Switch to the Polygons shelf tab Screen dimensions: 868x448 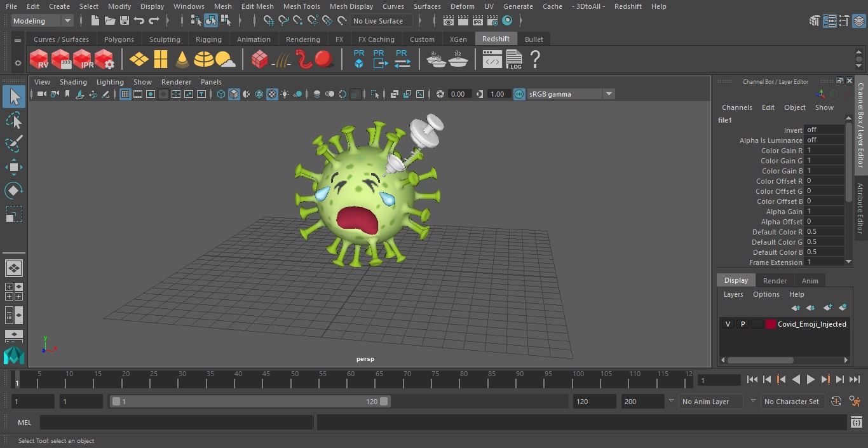click(x=119, y=39)
